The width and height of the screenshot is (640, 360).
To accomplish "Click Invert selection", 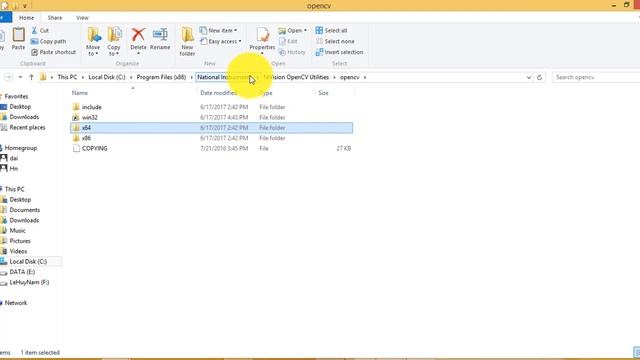I will click(339, 52).
